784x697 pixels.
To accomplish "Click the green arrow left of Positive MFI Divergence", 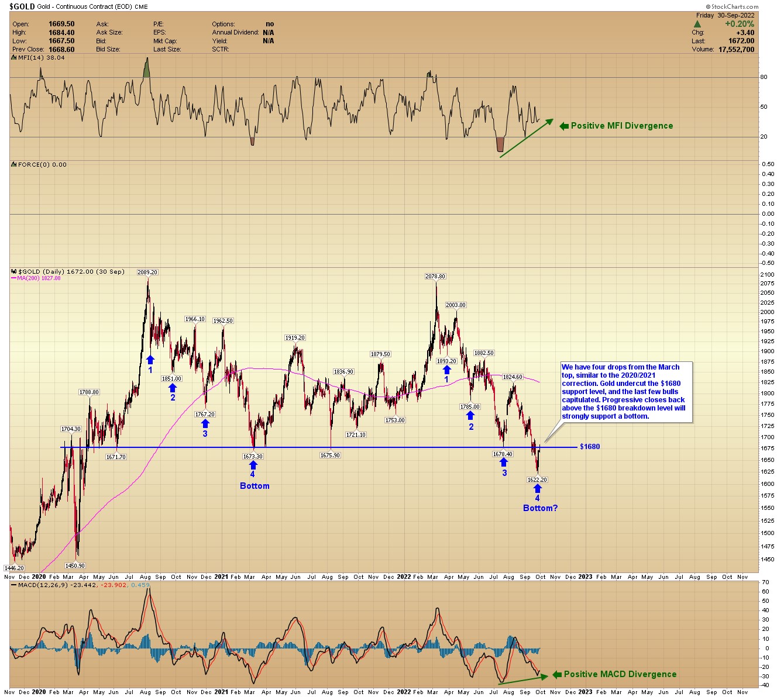I will click(564, 126).
